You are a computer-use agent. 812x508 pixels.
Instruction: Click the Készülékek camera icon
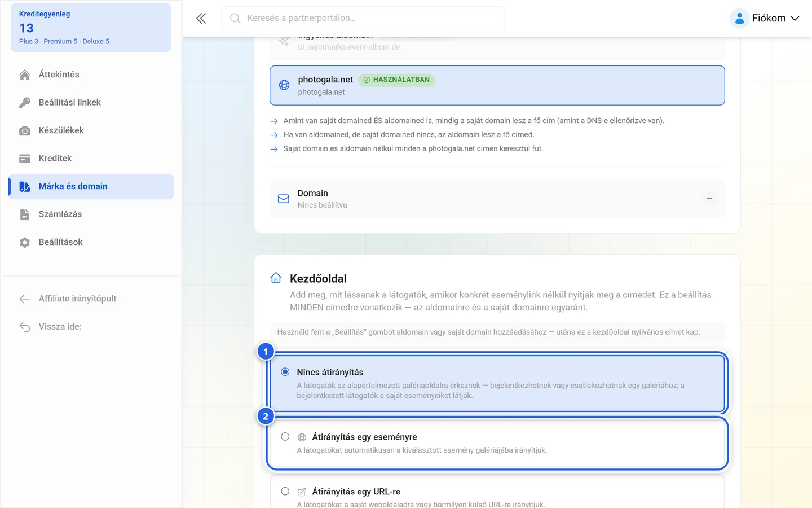pyautogui.click(x=25, y=130)
